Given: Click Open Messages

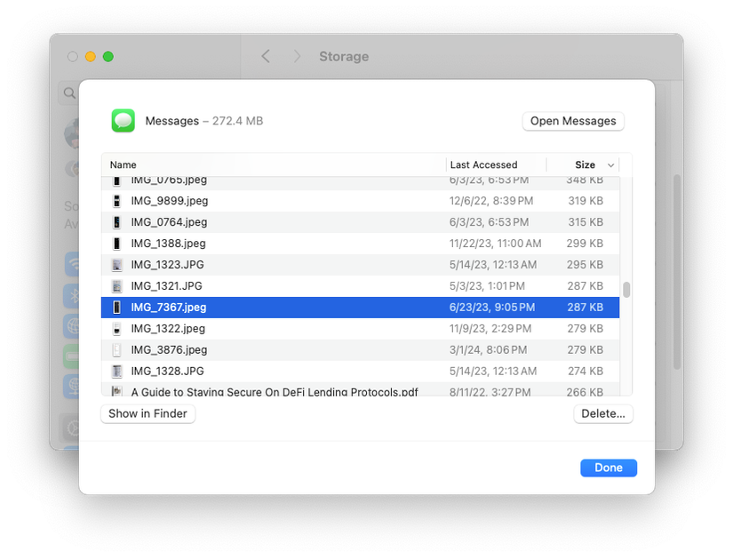Looking at the screenshot, I should 572,121.
